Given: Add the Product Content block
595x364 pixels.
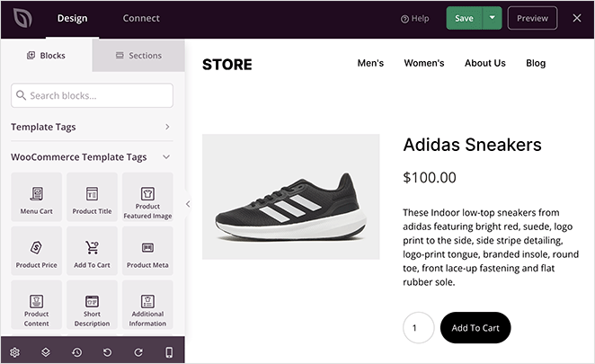Looking at the screenshot, I should pos(37,305).
